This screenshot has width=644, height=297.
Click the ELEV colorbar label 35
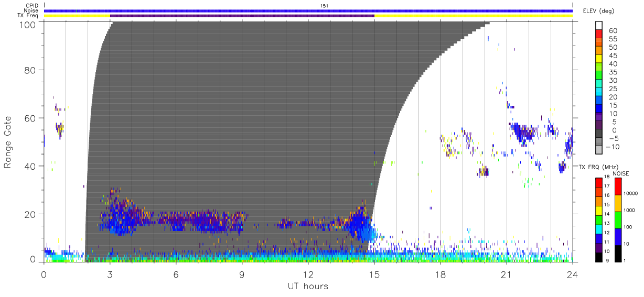[x=613, y=72]
